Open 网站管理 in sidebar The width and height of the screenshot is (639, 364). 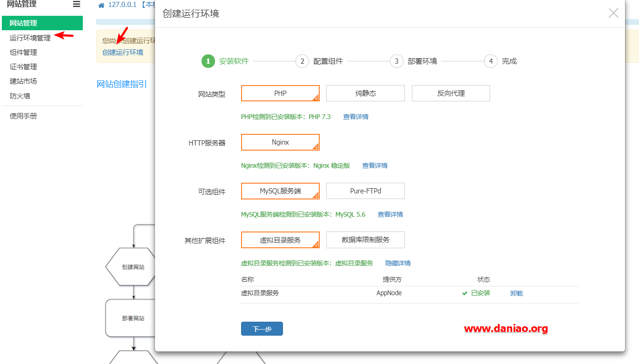(42, 23)
